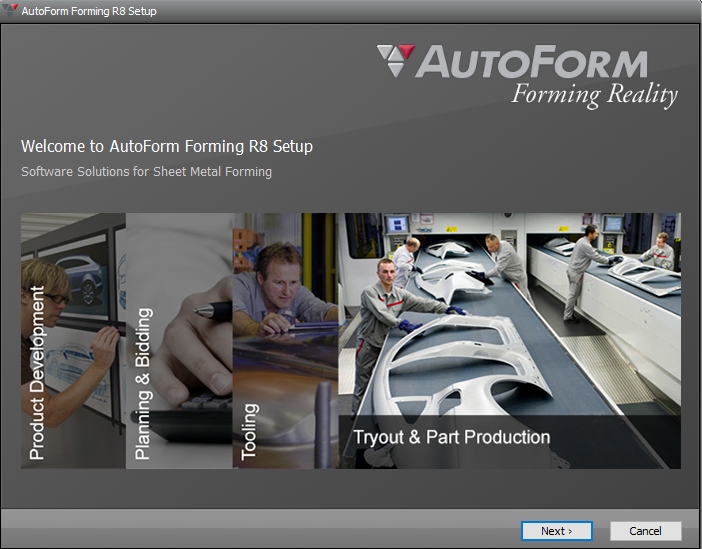Image resolution: width=702 pixels, height=549 pixels.
Task: Click the Next button to continue setup
Action: pos(556,531)
